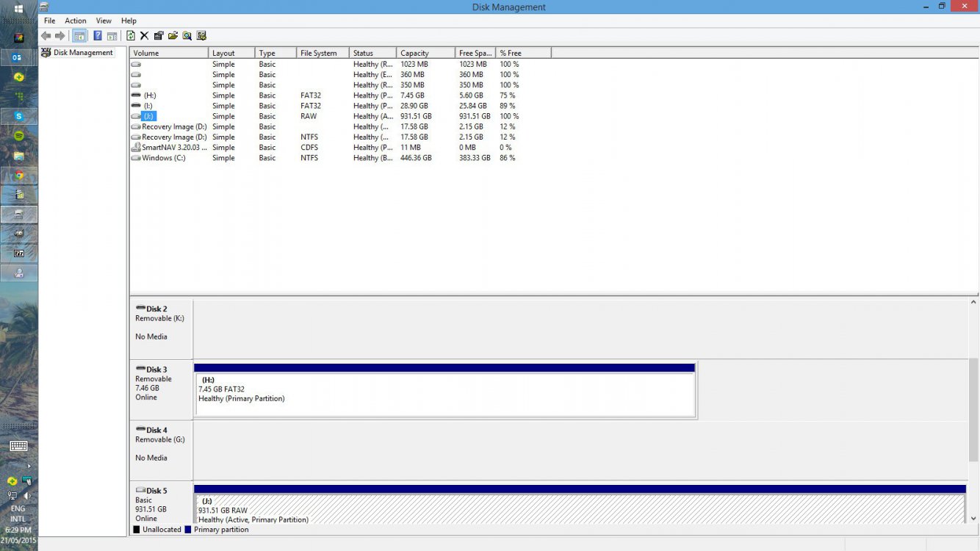Sort by the File System column header
The width and height of the screenshot is (980, 551).
tap(323, 53)
